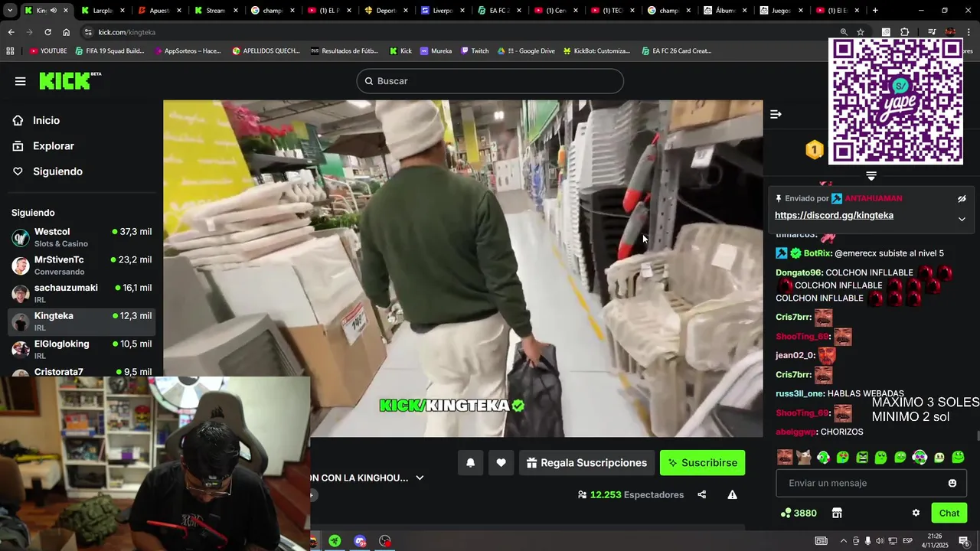
Task: Open the EA FC 26 Card Creat bookmark
Action: (676, 51)
